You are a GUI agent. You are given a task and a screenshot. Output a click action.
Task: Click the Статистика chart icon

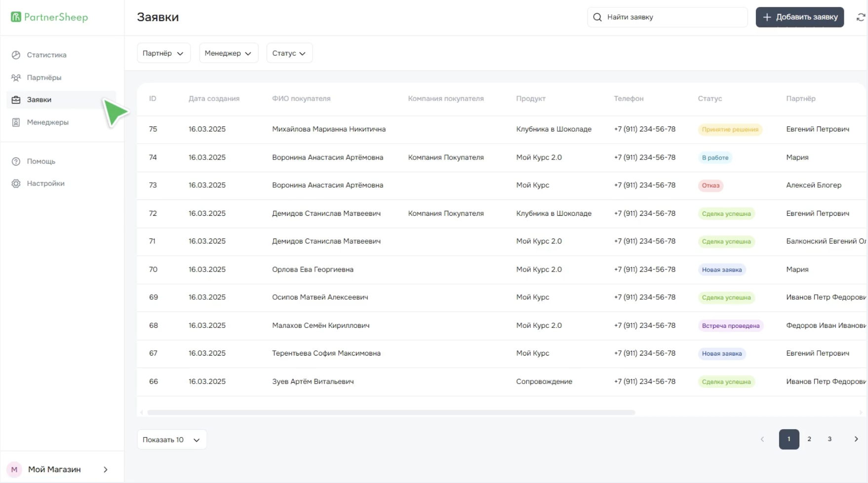(x=16, y=55)
